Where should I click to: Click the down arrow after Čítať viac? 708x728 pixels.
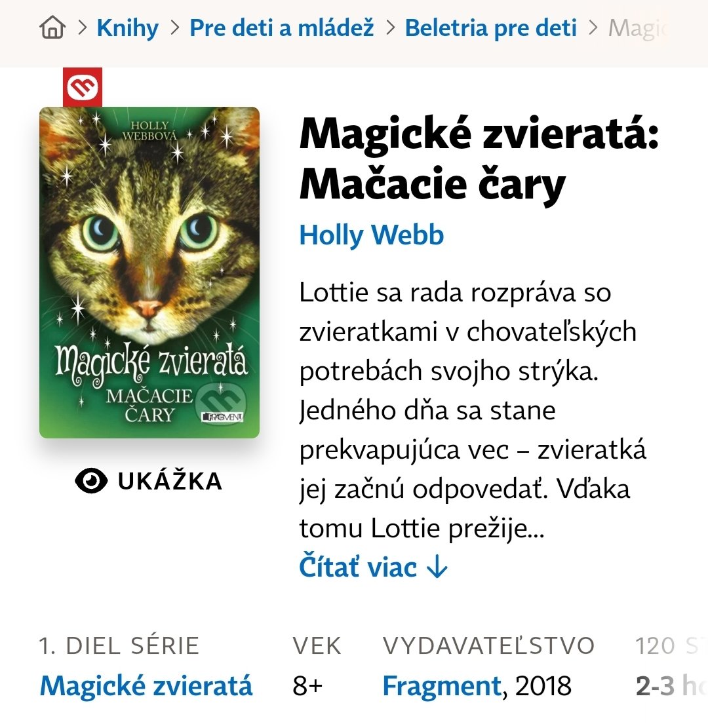point(437,566)
